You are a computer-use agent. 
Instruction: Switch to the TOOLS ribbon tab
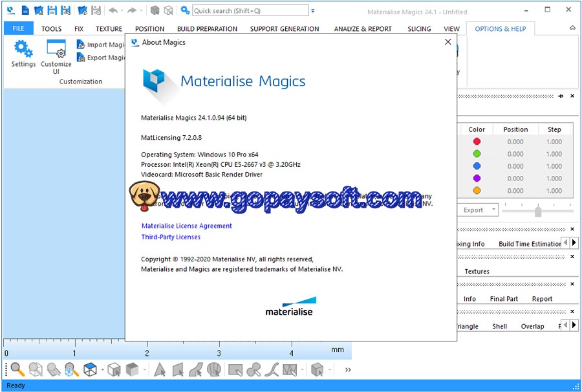52,28
